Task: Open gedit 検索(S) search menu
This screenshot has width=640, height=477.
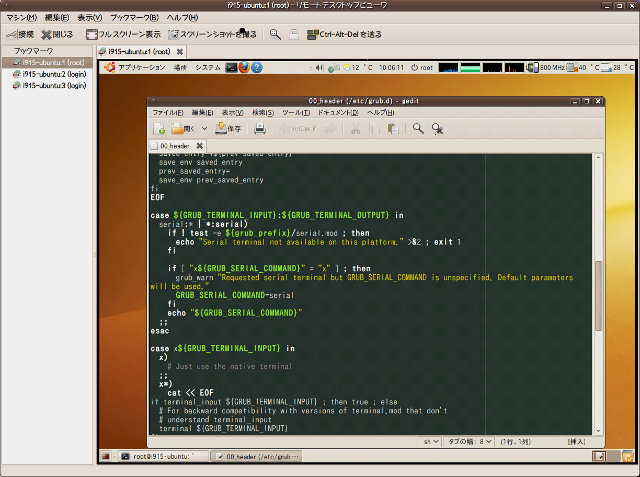Action: click(x=262, y=113)
